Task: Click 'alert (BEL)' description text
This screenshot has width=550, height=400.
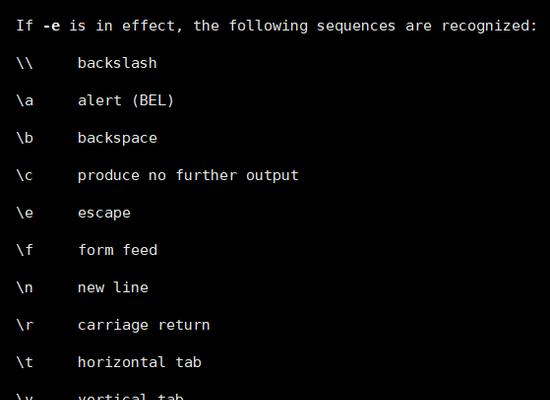Action: point(126,101)
